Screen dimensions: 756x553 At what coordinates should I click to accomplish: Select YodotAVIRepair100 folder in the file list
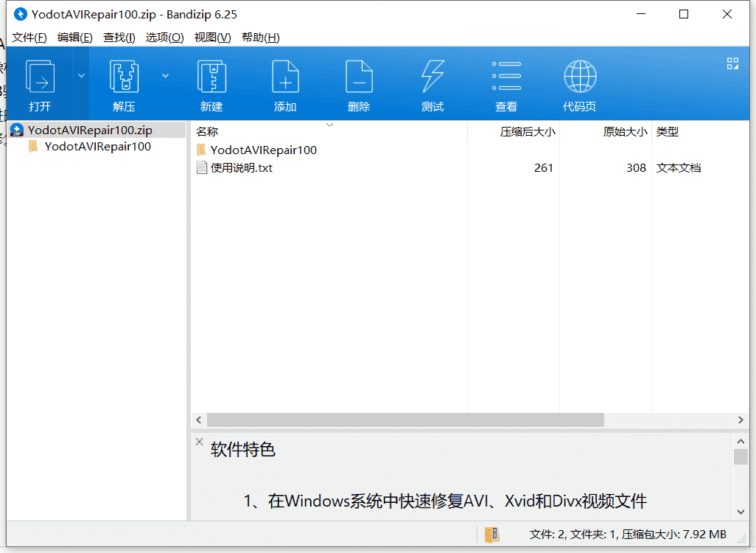[263, 150]
